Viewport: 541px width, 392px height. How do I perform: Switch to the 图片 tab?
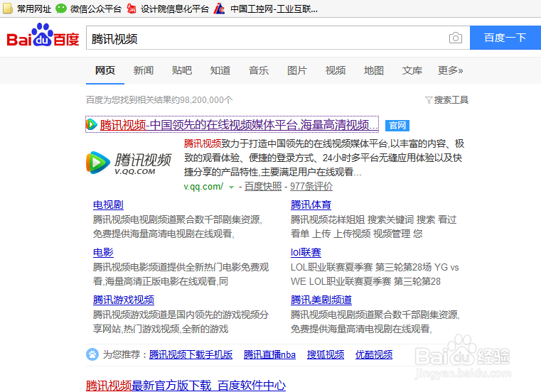tap(297, 70)
